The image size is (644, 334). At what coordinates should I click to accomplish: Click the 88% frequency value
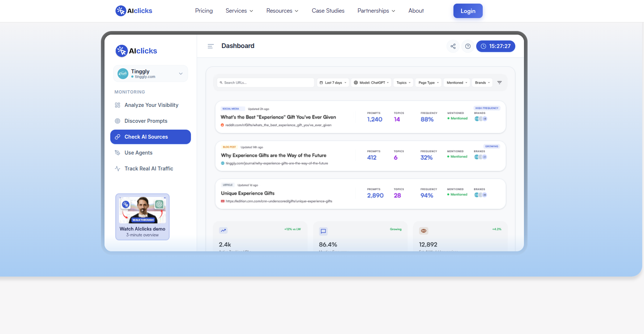click(x=427, y=120)
